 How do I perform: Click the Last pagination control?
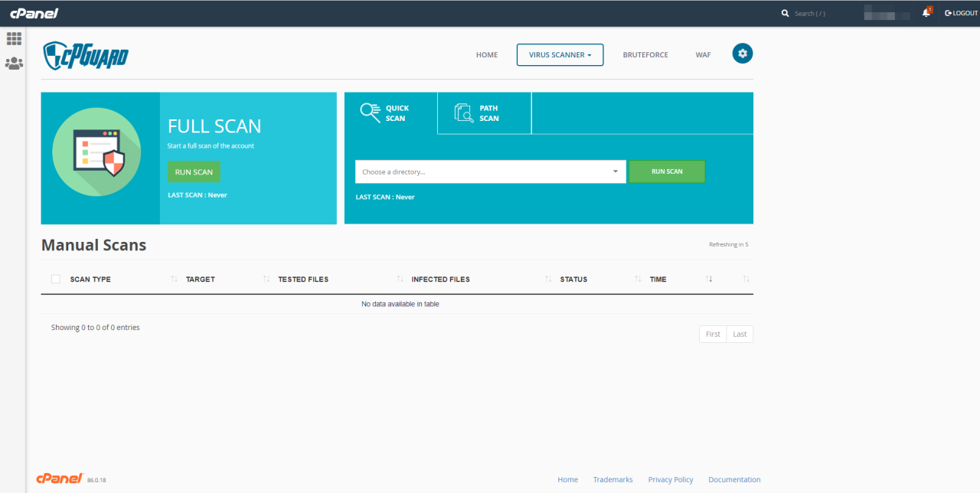tap(739, 334)
